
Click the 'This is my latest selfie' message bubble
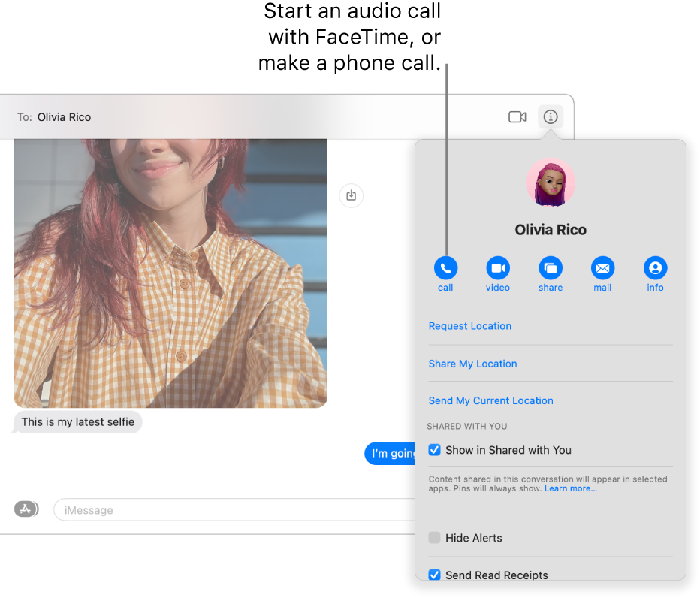click(77, 422)
